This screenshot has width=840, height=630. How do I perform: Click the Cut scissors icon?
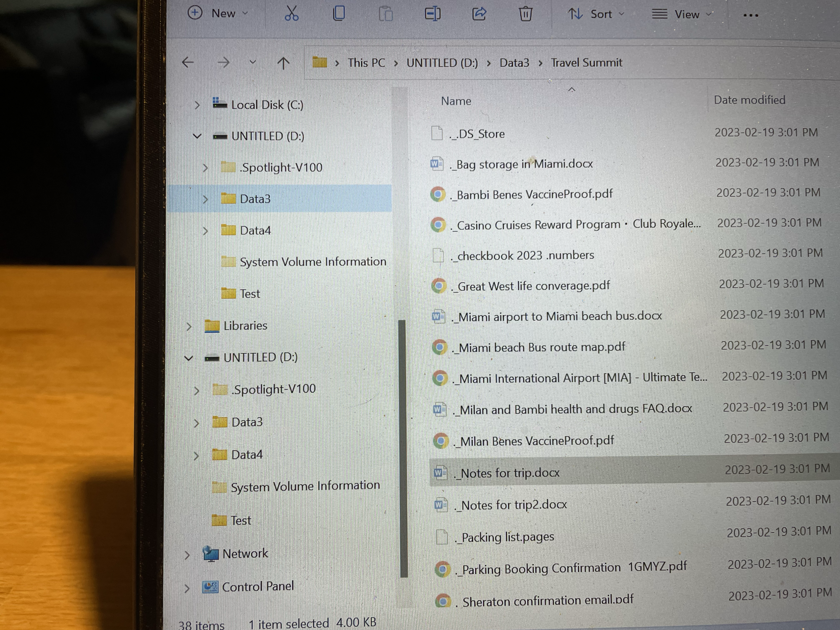291,13
